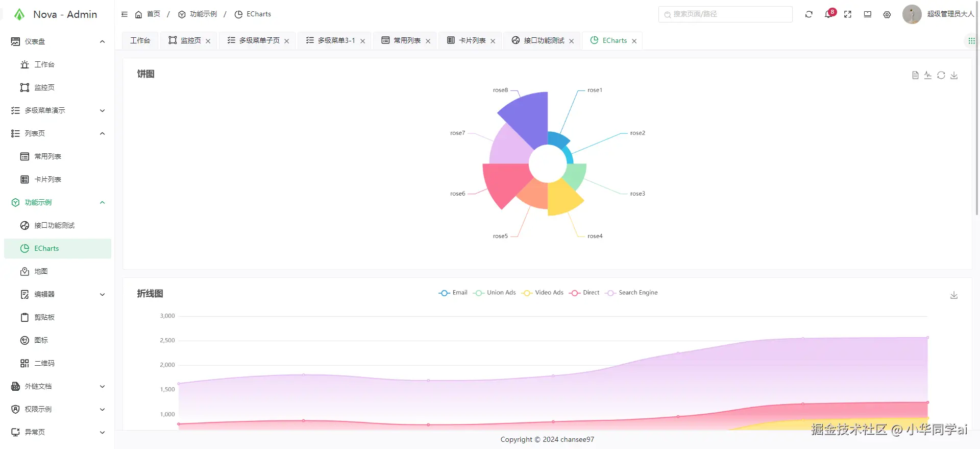Open 剪贴板 in the sidebar

tap(58, 317)
